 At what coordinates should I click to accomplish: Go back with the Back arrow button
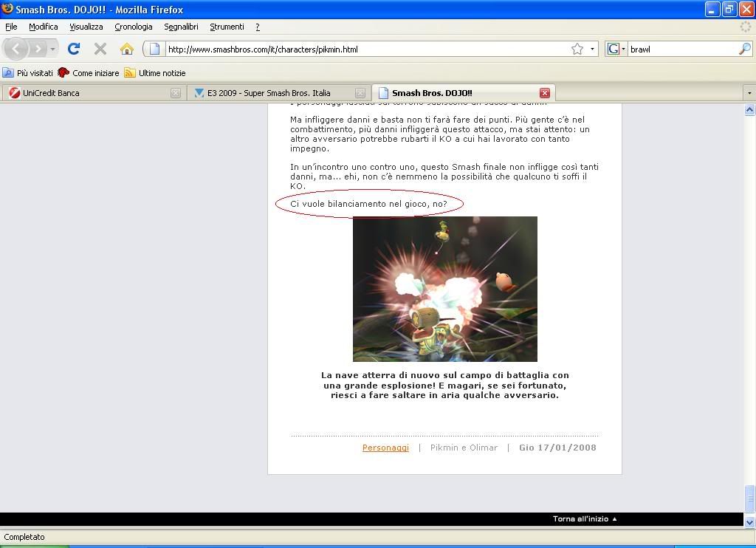16,49
